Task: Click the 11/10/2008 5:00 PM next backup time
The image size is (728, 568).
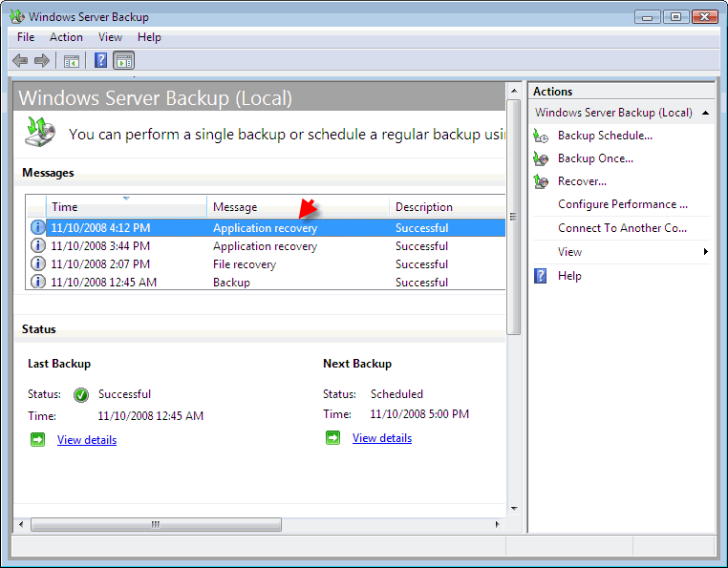Action: click(x=419, y=414)
